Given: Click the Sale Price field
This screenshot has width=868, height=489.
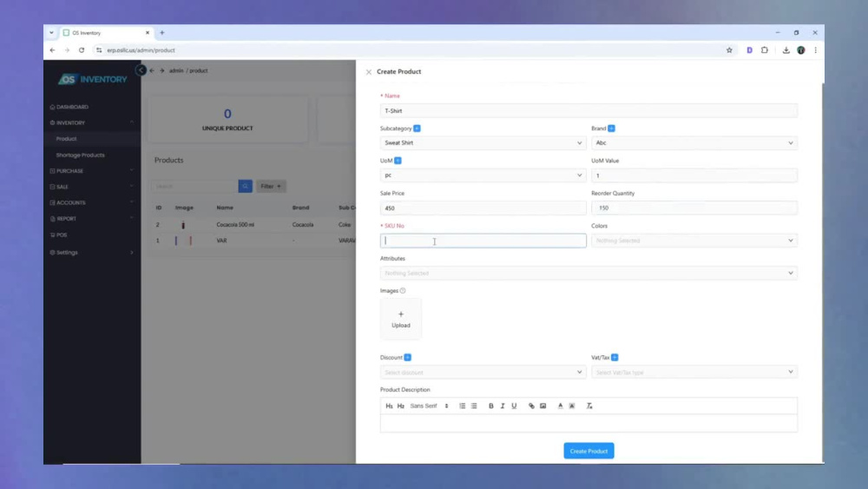Looking at the screenshot, I should click(x=483, y=208).
